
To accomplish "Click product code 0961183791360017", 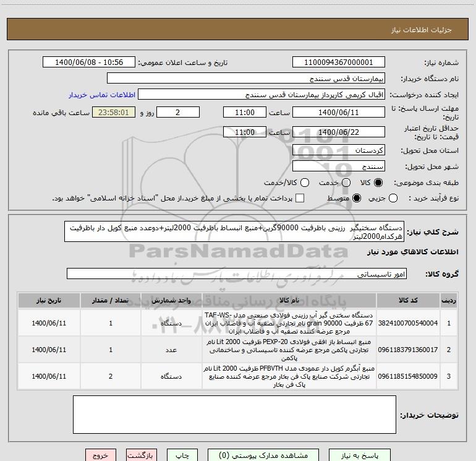I will [408, 350].
